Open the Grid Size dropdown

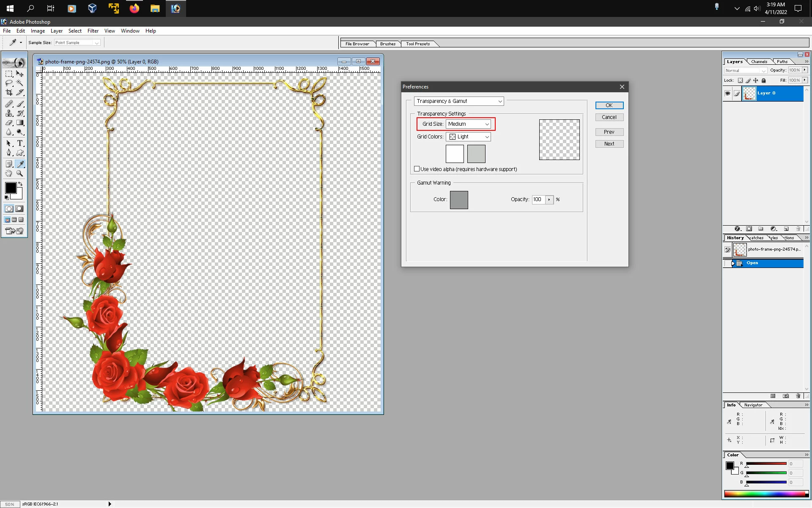468,124
